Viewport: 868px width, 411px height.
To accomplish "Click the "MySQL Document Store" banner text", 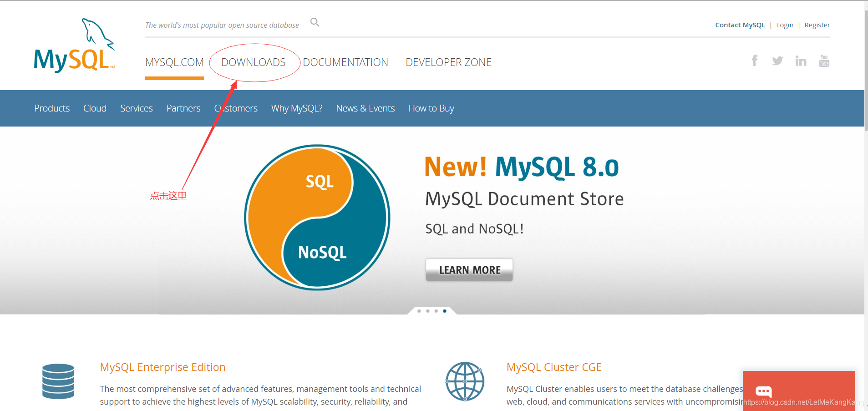I will click(524, 199).
